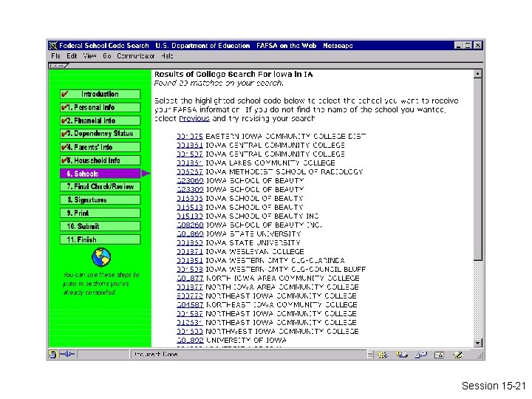Image resolution: width=532 pixels, height=399 pixels.
Task: Go to step 11. Finish
Action: click(100, 239)
